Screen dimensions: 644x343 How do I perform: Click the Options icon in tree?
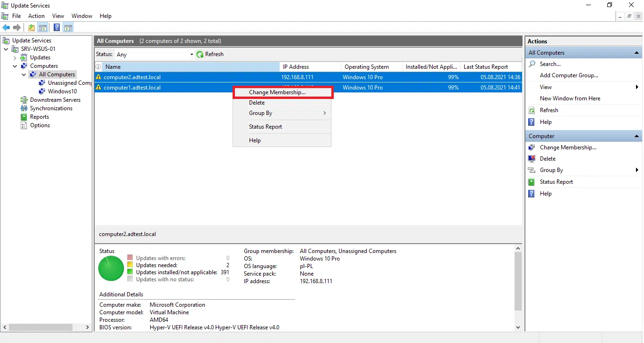click(x=24, y=125)
